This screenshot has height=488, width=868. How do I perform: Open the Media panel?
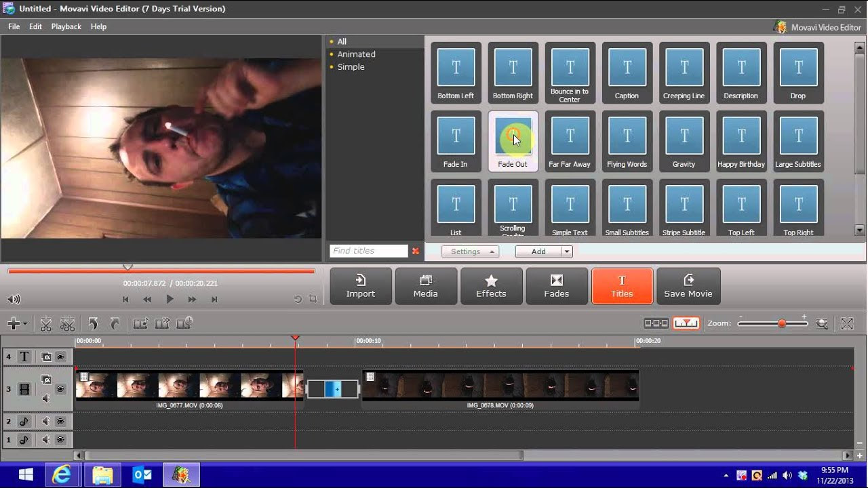click(x=426, y=285)
